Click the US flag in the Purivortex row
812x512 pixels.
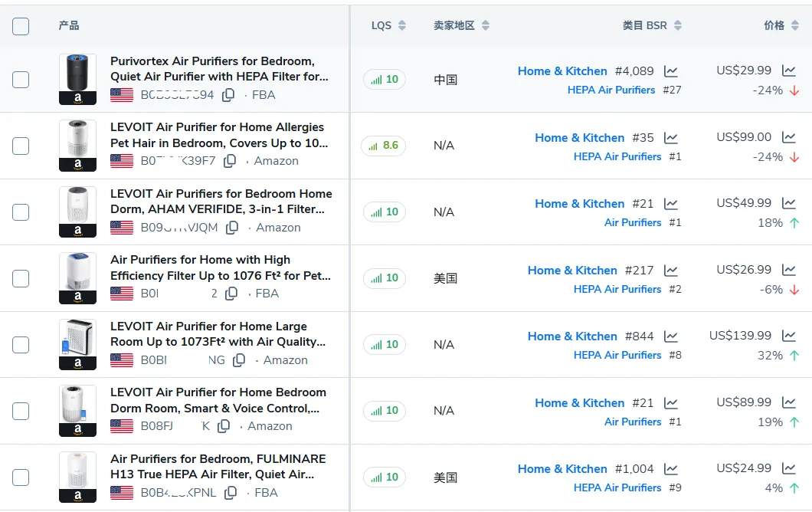click(x=122, y=95)
